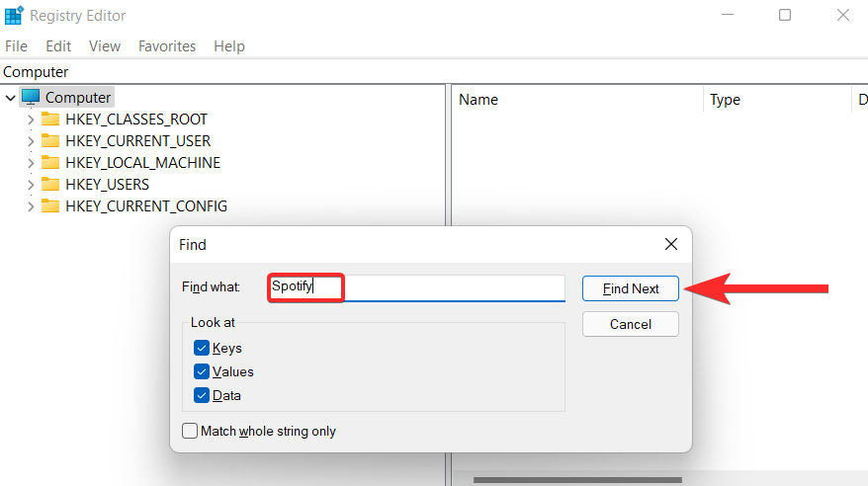Click Cancel in Find dialog
This screenshot has height=486, width=868.
(x=631, y=324)
